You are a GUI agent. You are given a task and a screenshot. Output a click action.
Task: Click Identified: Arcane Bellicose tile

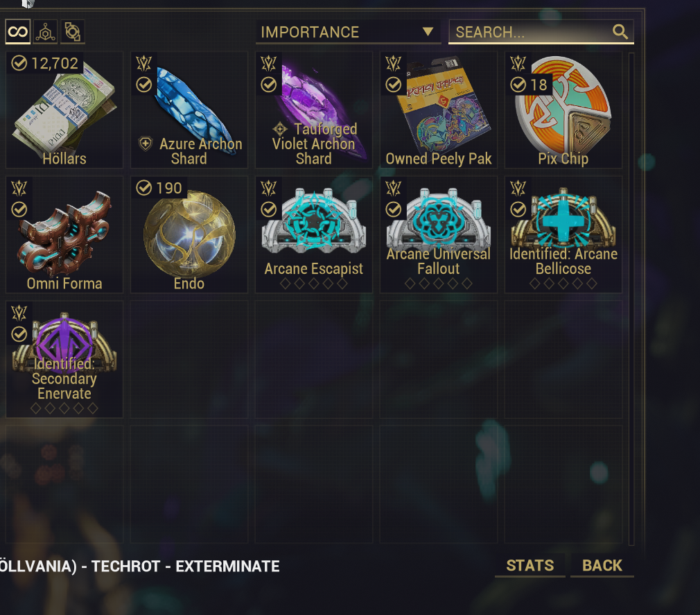(x=563, y=234)
